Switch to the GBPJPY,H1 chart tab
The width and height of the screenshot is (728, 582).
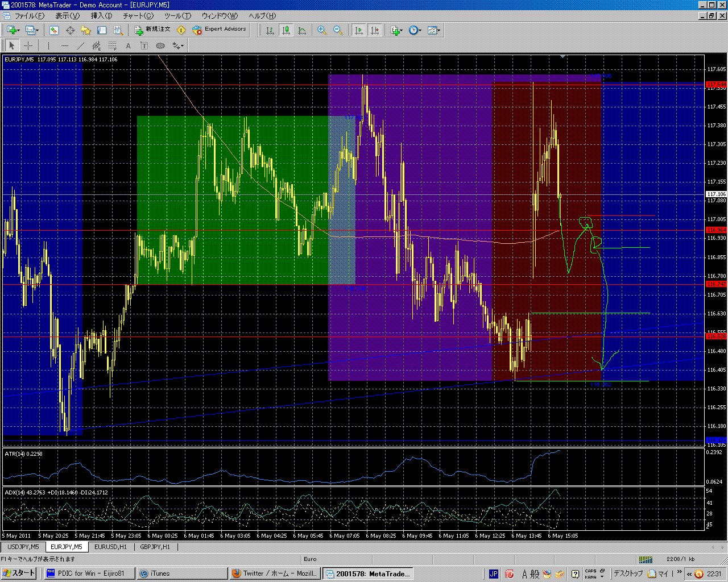[155, 547]
